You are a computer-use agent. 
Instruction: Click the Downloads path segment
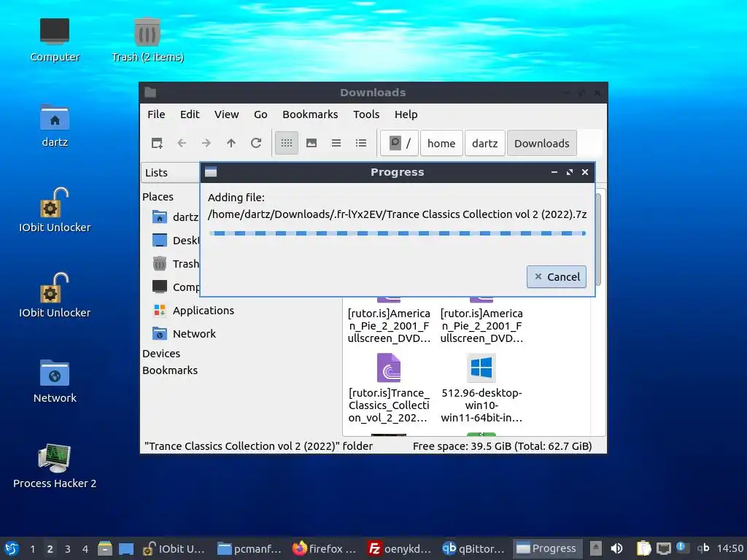pyautogui.click(x=542, y=143)
